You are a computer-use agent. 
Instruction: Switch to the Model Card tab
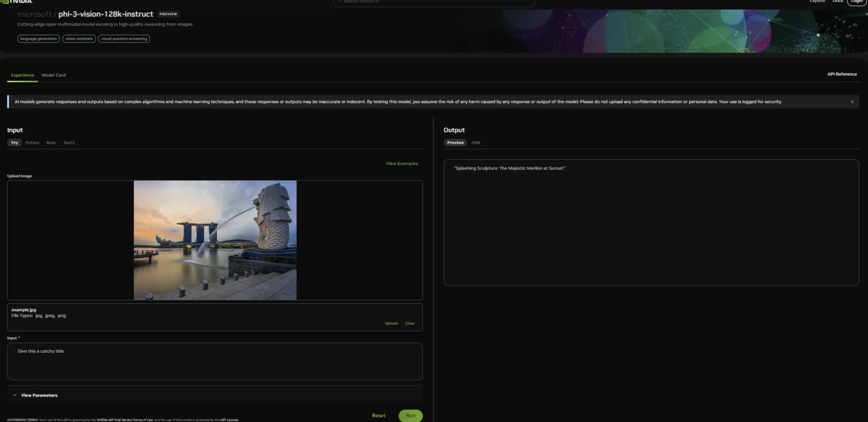coord(53,75)
